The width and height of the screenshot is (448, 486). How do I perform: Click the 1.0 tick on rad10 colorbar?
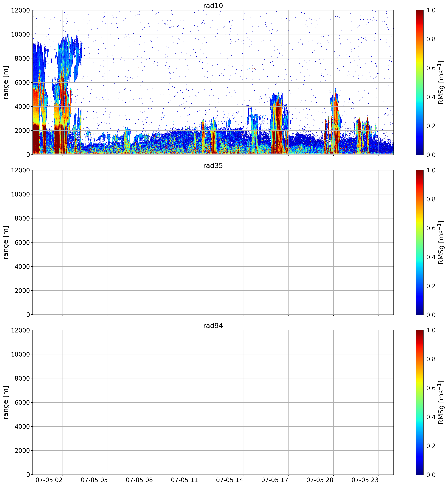[x=431, y=10]
